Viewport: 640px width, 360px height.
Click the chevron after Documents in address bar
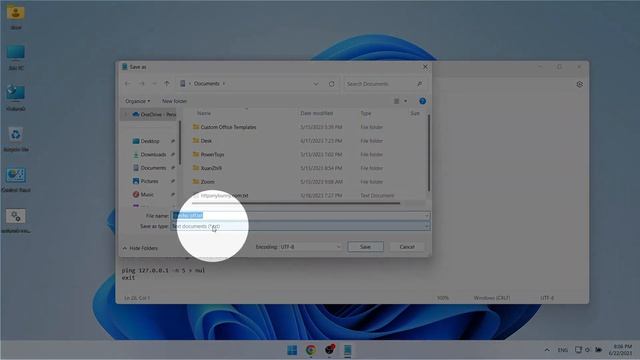tap(224, 84)
